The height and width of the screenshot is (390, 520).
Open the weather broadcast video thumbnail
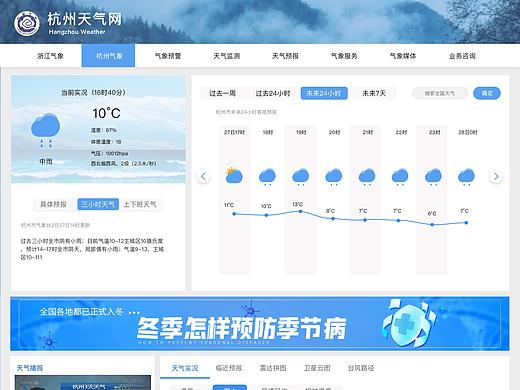pyautogui.click(x=83, y=383)
